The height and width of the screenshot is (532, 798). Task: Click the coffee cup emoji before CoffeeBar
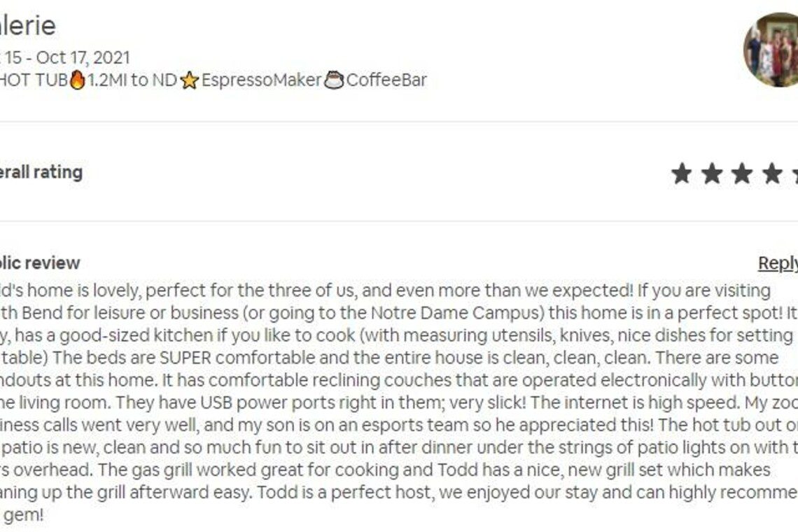[334, 80]
